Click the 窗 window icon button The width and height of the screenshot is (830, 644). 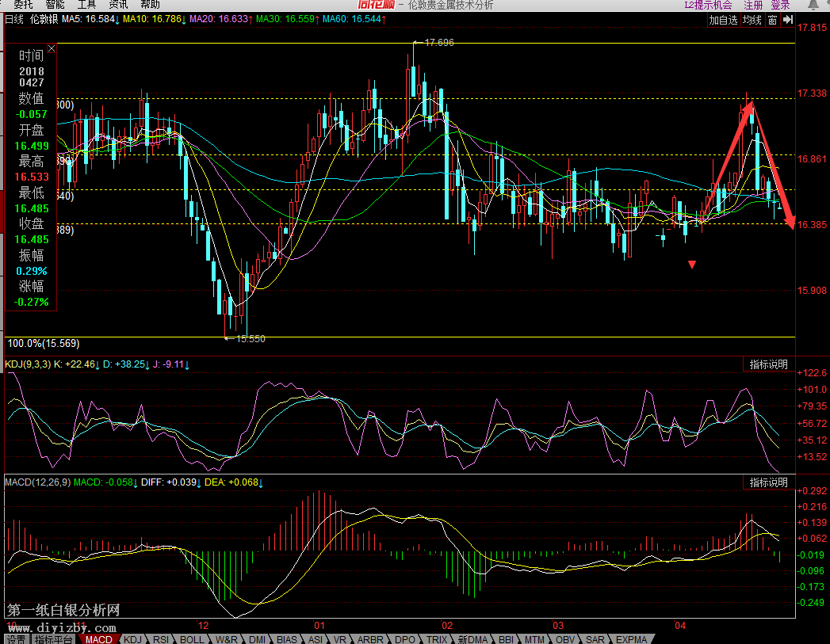(x=772, y=20)
